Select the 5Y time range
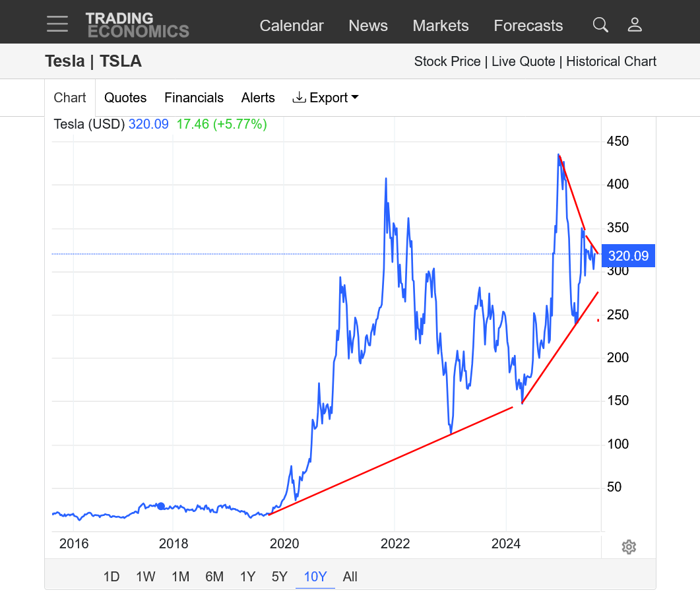 click(x=280, y=576)
